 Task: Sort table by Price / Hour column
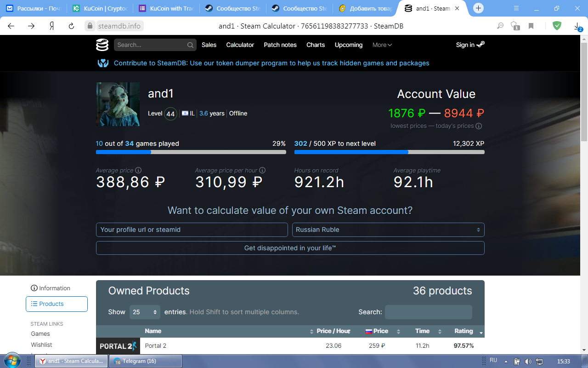pos(334,331)
